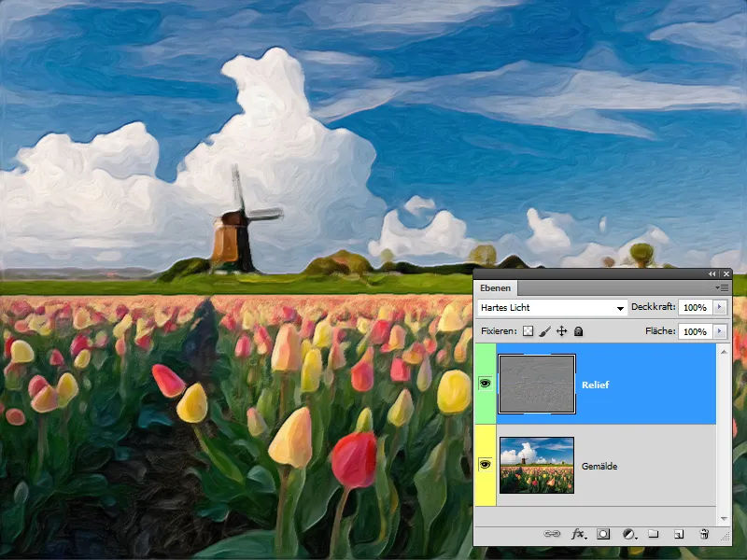
Task: Open the Ebenen panel options menu
Action: click(721, 287)
